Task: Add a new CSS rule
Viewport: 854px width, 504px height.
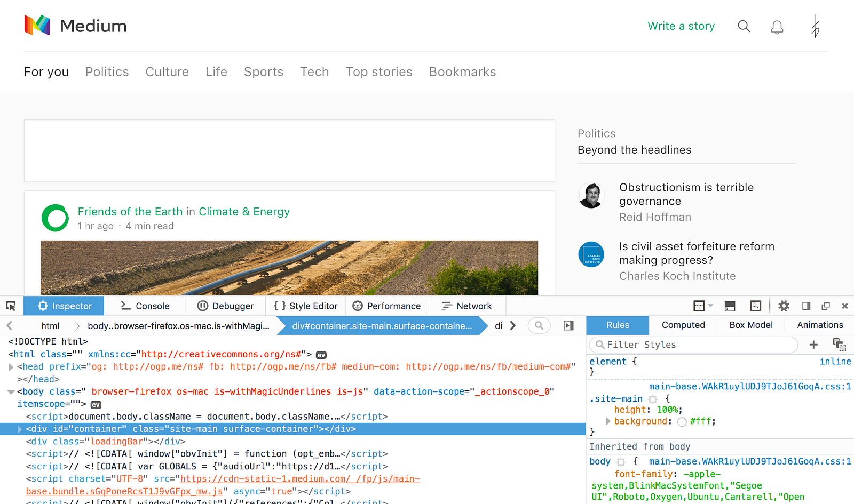Action: coord(813,345)
